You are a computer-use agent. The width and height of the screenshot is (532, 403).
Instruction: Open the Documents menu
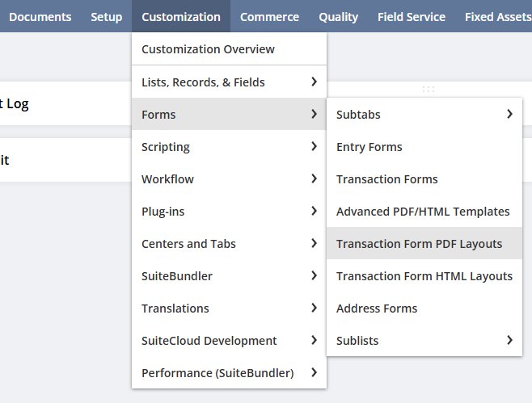click(x=40, y=17)
